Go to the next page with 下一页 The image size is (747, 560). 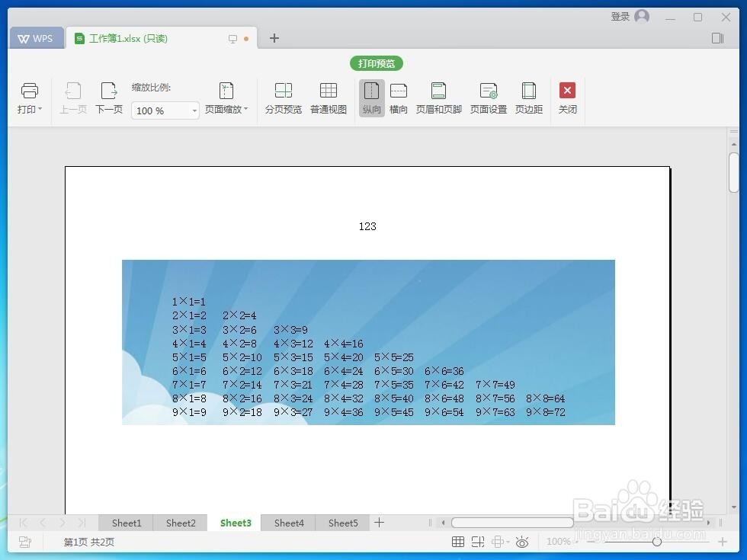pyautogui.click(x=108, y=98)
